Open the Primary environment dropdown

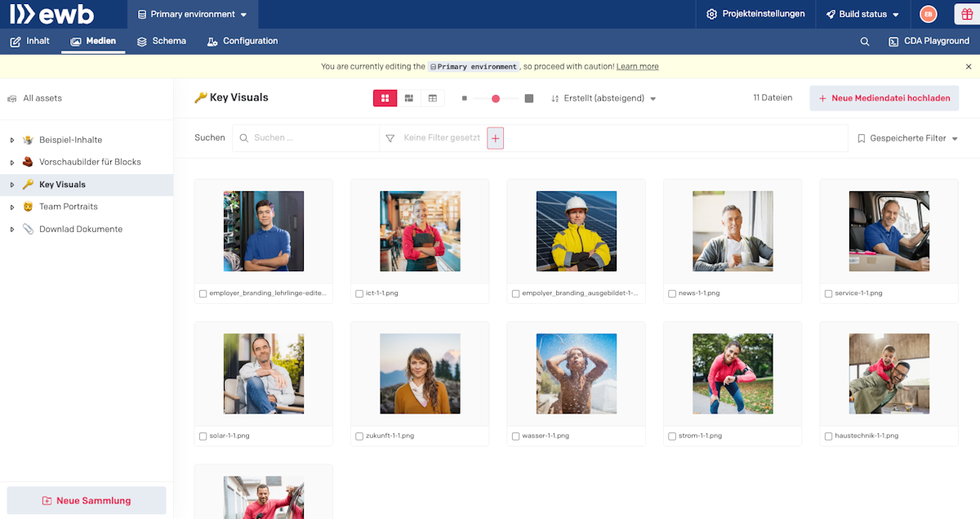point(193,14)
